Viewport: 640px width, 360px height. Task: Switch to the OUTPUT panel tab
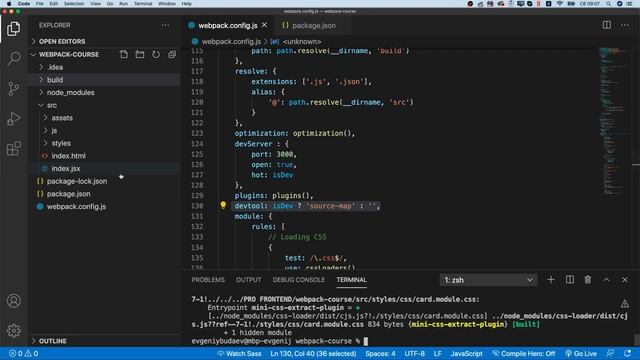click(x=248, y=280)
